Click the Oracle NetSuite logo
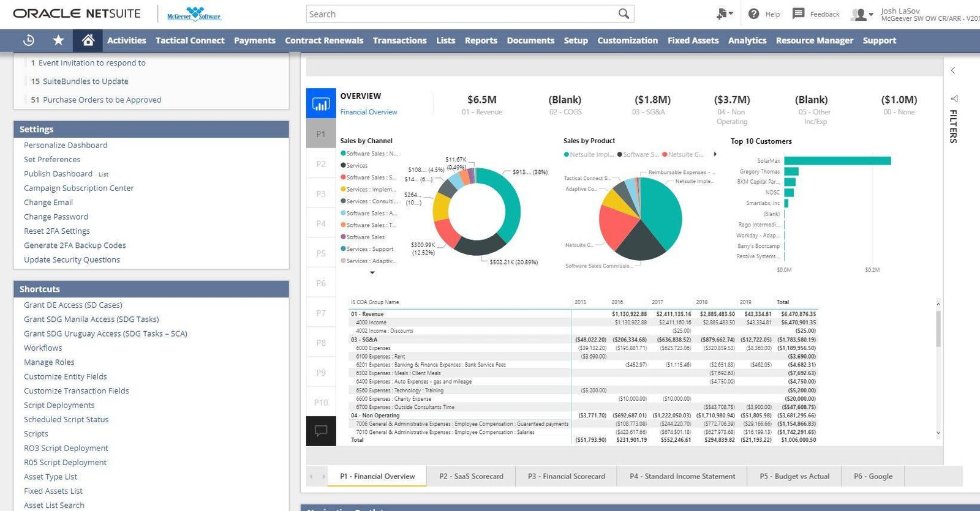This screenshot has height=511, width=980. 77,13
